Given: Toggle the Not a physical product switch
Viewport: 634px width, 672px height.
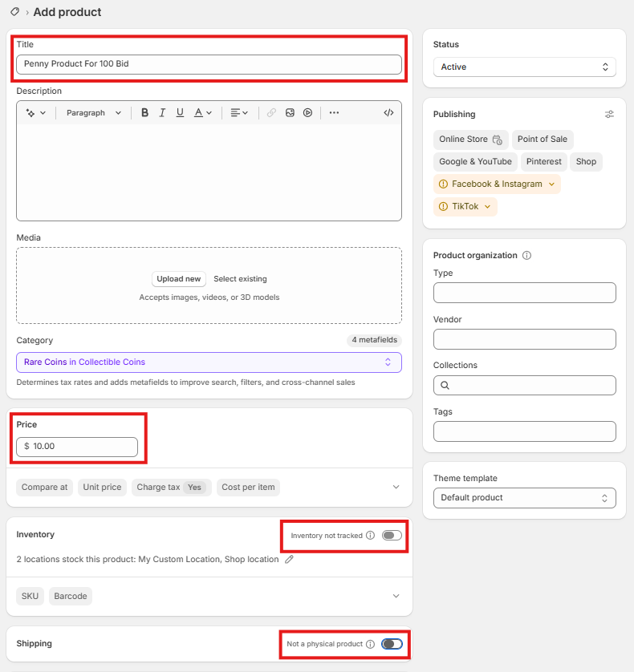Looking at the screenshot, I should (x=392, y=644).
